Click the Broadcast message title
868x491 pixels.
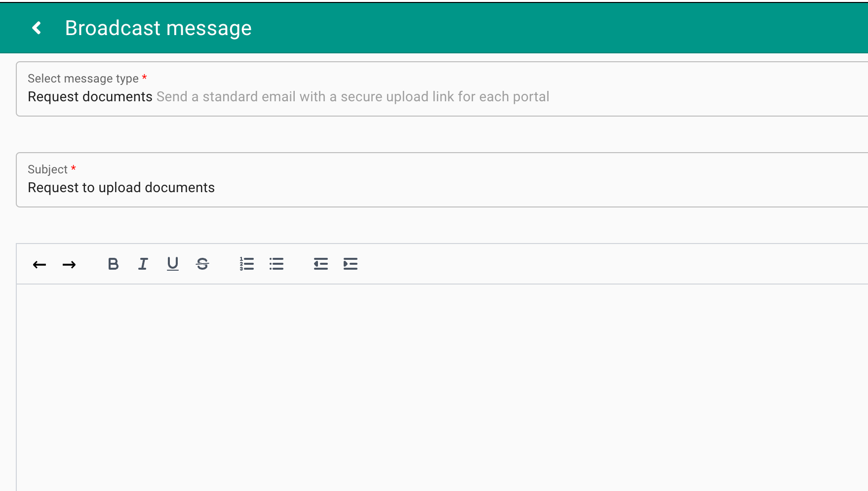coord(158,28)
